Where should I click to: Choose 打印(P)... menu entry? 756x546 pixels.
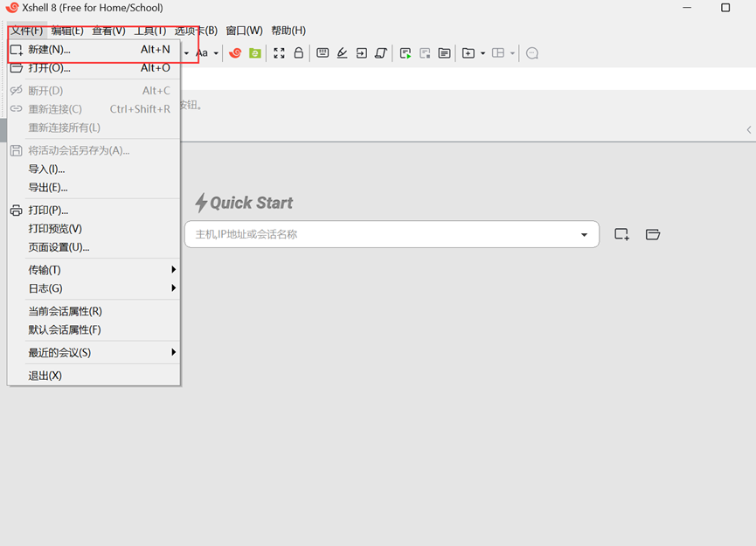click(94, 211)
